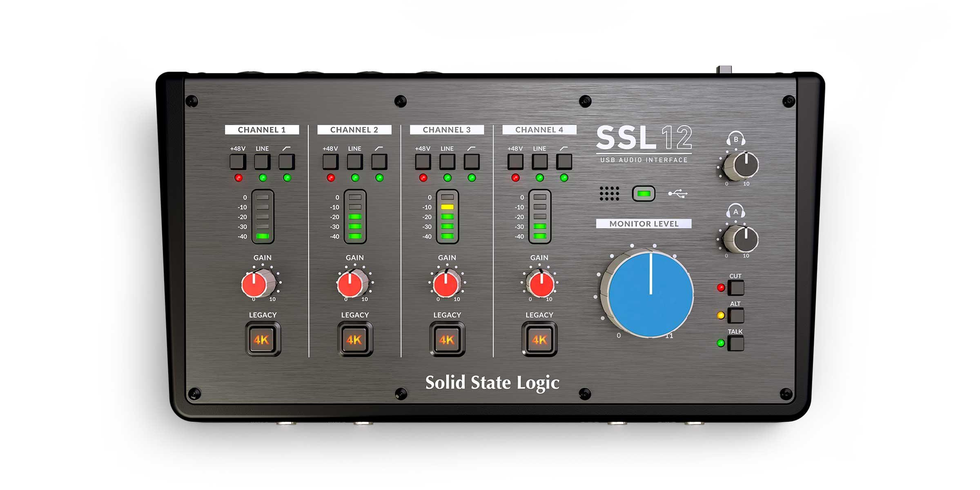Click the MONITOR LEVEL label
Image resolution: width=980 pixels, height=490 pixels.
[x=645, y=224]
